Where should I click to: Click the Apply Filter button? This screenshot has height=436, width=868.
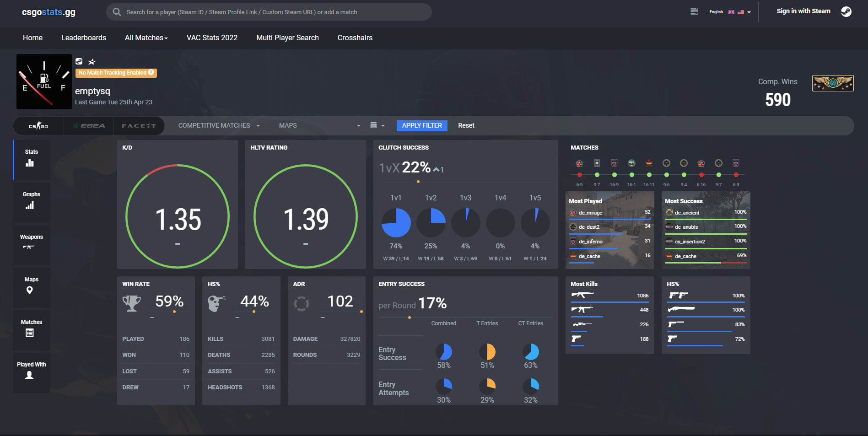422,125
